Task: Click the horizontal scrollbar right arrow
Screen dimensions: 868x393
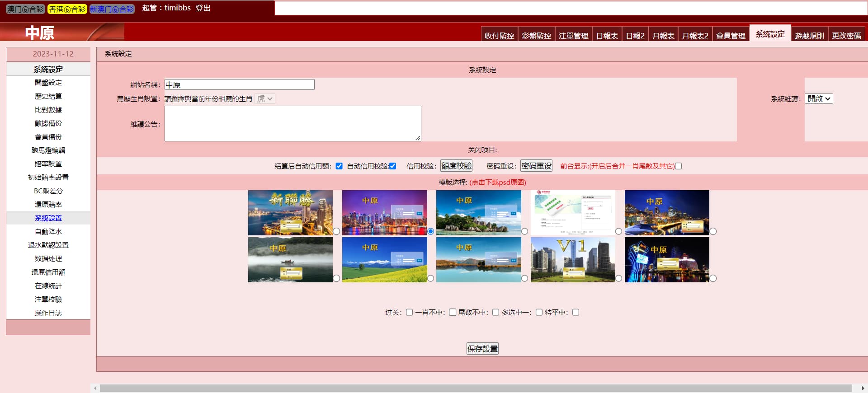Action: [863, 388]
